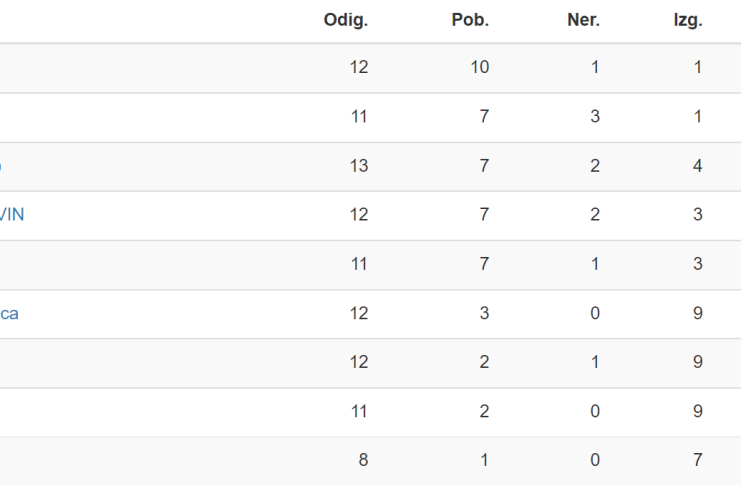
Task: Click the Ner. value 0 in the last row
Action: 595,460
